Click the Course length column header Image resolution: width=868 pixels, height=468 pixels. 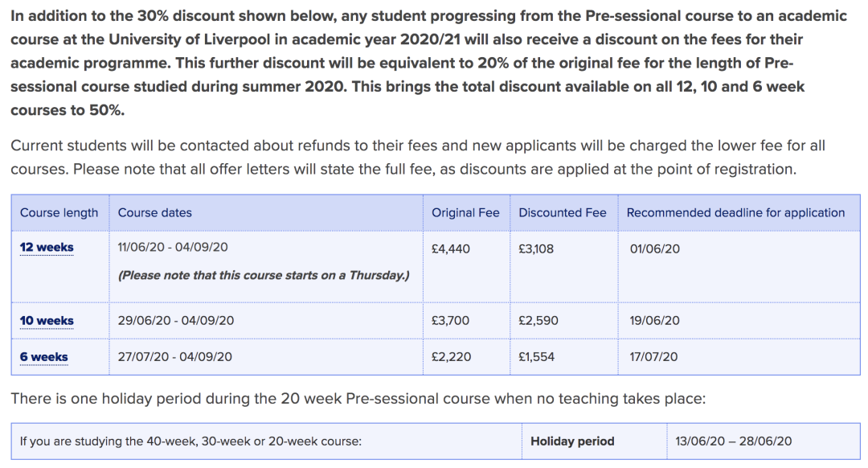coord(59,213)
